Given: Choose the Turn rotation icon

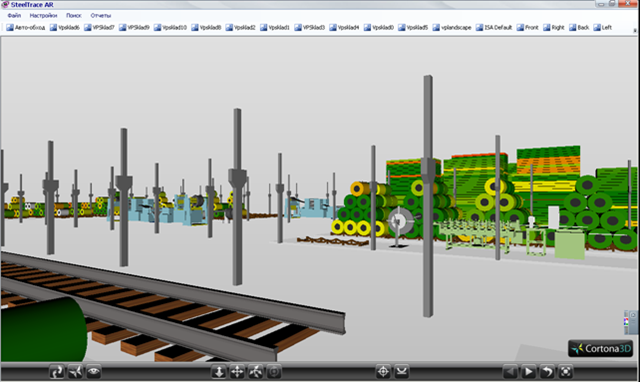Looking at the screenshot, I should tap(256, 372).
